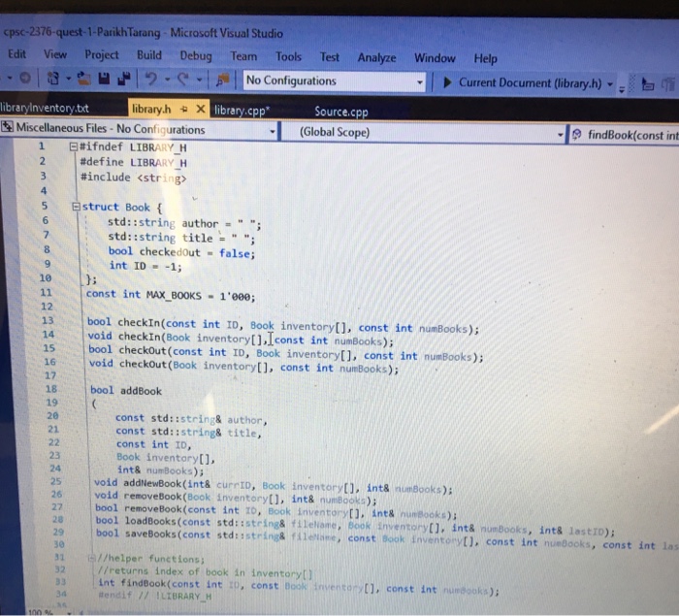Open the Analyze menu
The width and height of the screenshot is (679, 616).
(x=376, y=57)
